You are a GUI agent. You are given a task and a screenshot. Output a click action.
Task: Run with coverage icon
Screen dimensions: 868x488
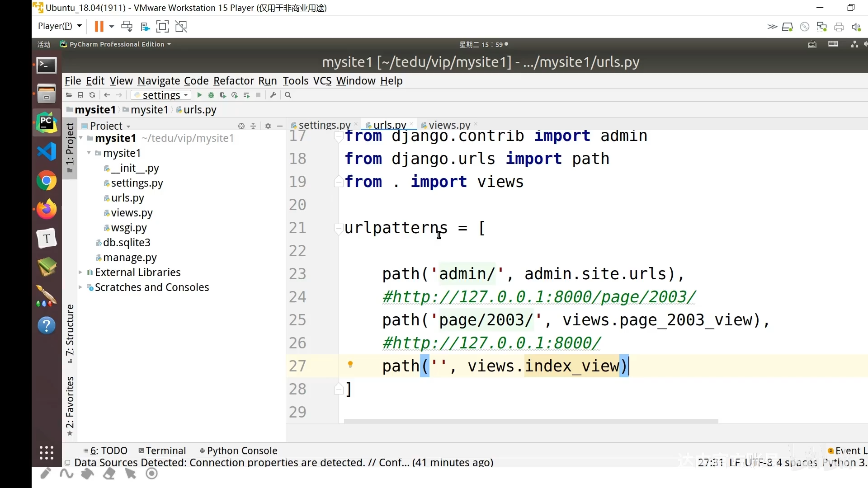point(223,95)
